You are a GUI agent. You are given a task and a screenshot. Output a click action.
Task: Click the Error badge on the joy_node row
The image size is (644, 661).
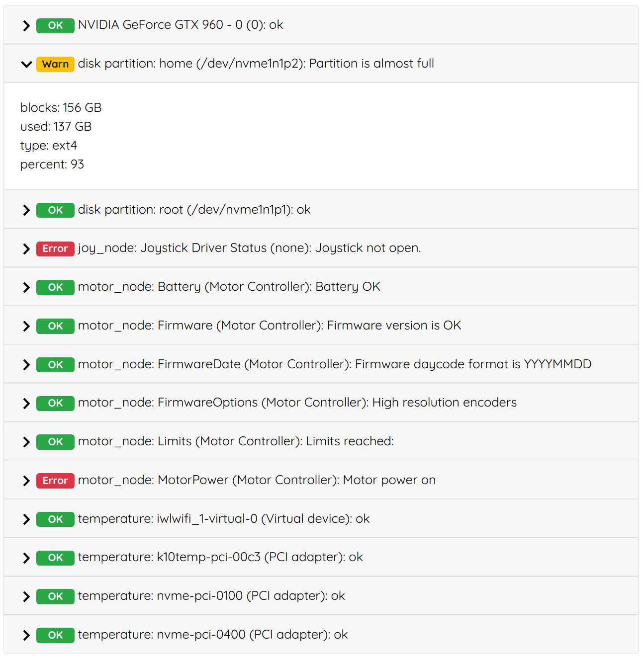point(55,248)
